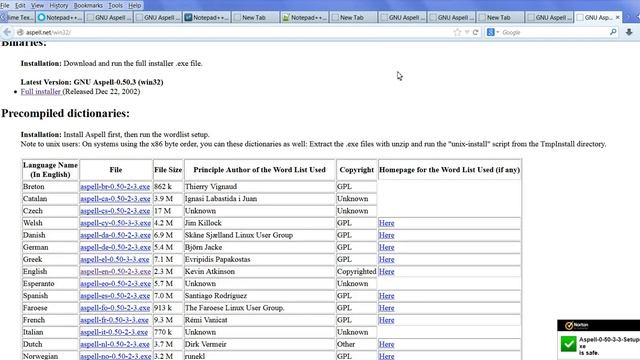Download the English aspell-en dictionary file

point(116,271)
